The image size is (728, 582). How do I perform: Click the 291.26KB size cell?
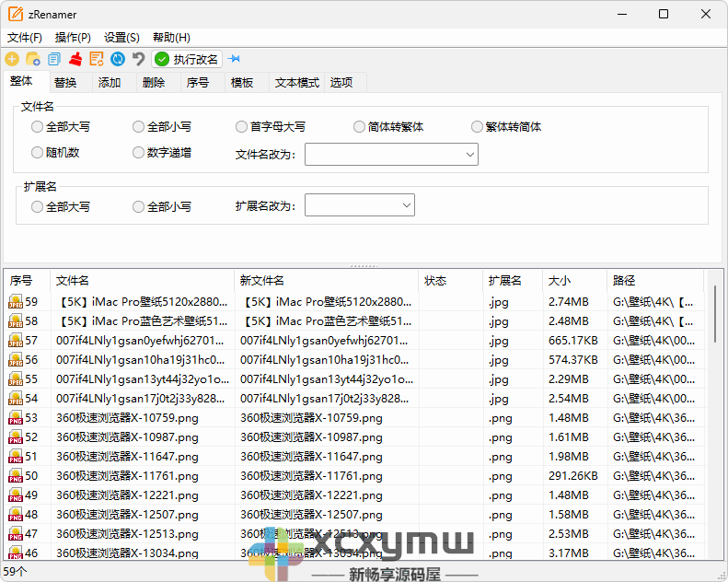(573, 476)
